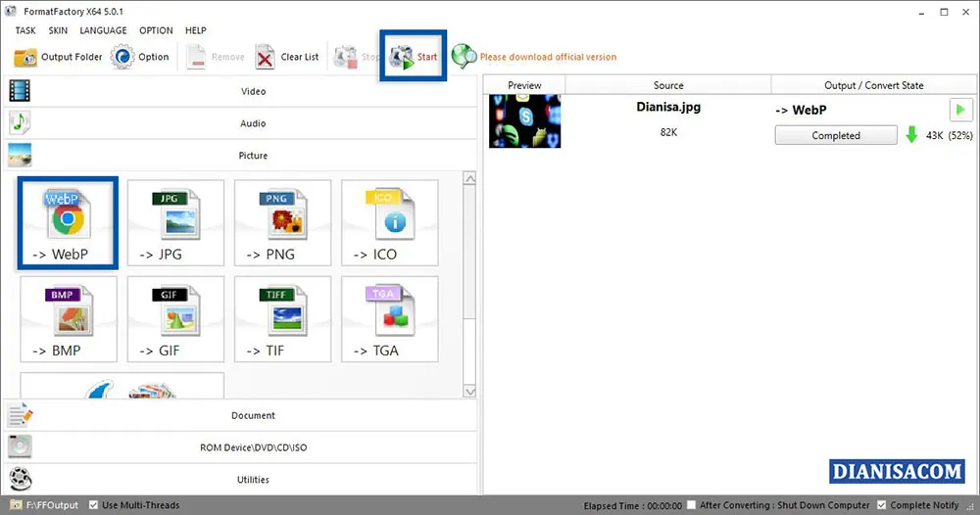
Task: Open the SKIN menu
Action: [58, 30]
